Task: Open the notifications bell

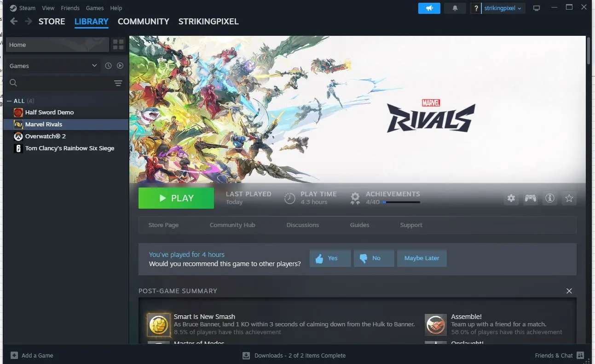Action: (455, 8)
